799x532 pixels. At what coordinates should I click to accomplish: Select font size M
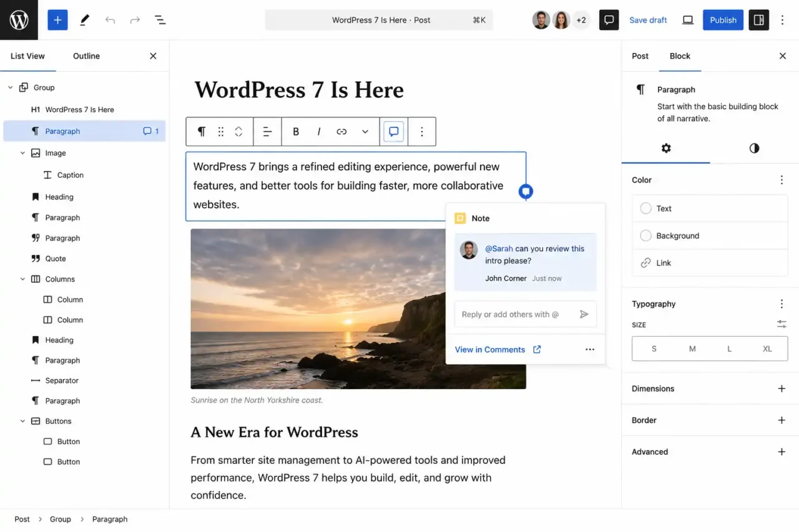[x=692, y=349]
